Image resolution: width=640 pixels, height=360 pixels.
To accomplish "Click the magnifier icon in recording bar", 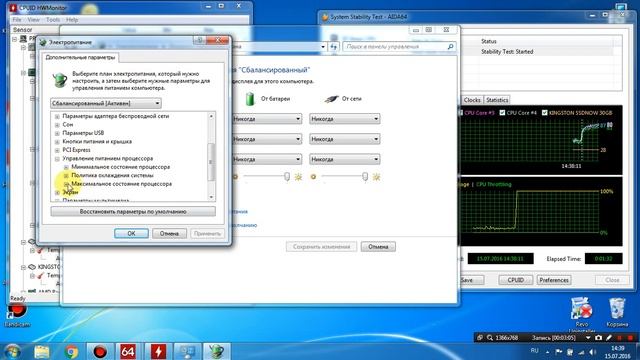I will [x=490, y=338].
